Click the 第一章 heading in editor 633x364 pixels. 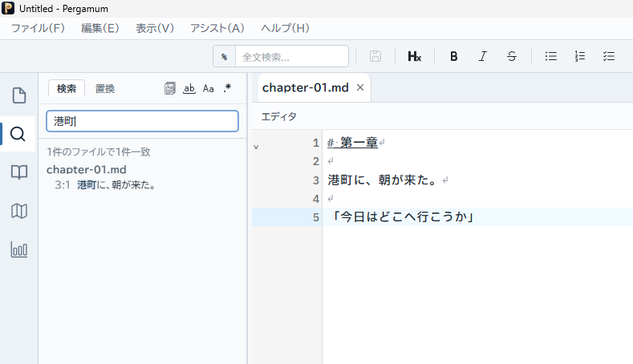[359, 143]
